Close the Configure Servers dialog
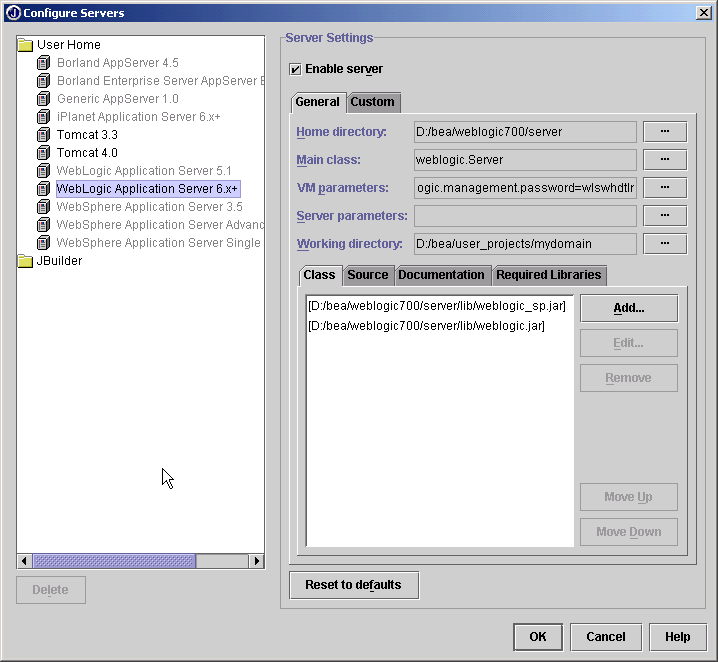This screenshot has height=662, width=718. click(703, 13)
